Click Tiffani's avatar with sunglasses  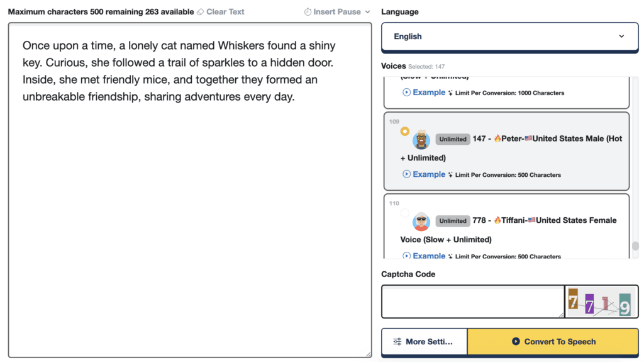[x=421, y=222]
